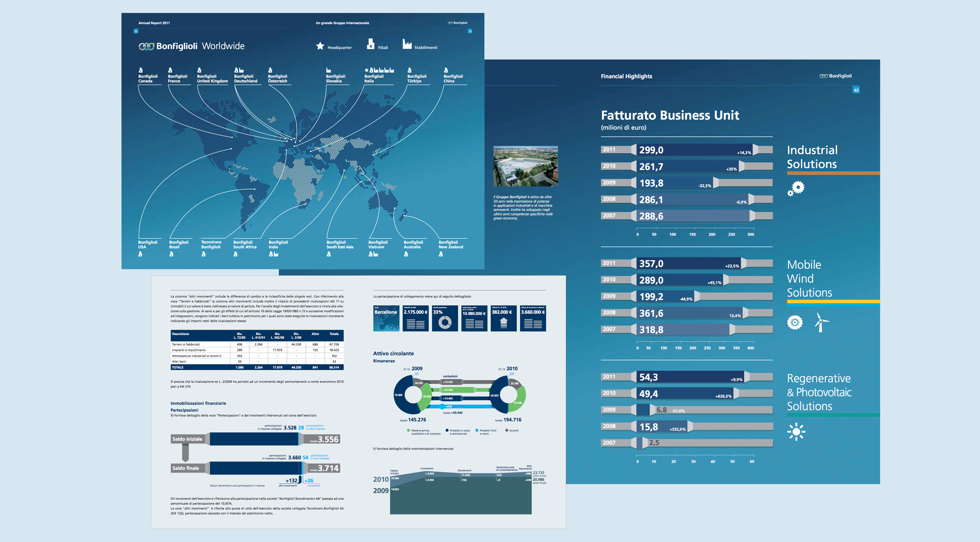
Task: Click green legend dot for Materie prime
Action: tap(408, 430)
